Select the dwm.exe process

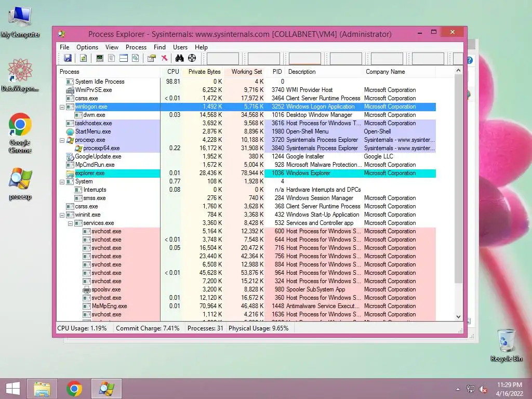click(246, 115)
